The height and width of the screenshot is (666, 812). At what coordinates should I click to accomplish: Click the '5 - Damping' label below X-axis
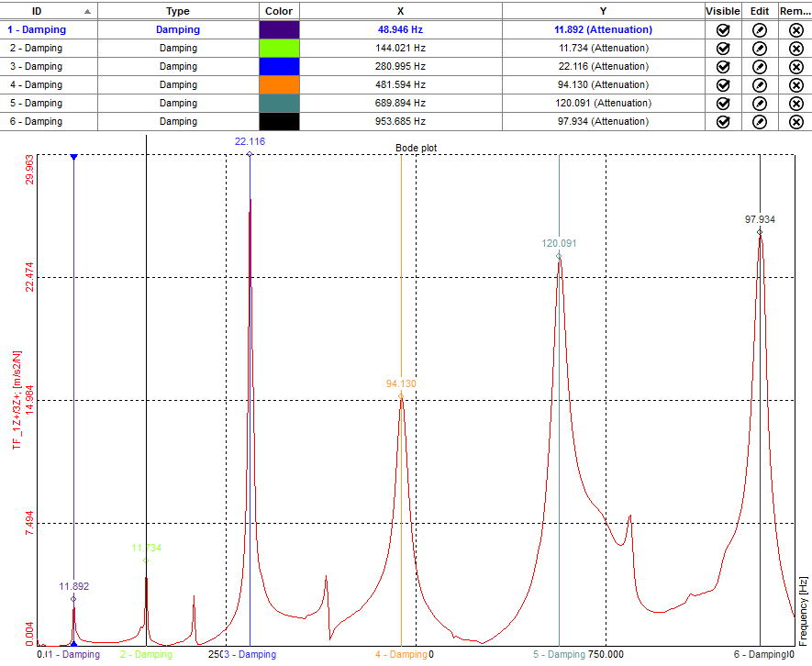[560, 655]
